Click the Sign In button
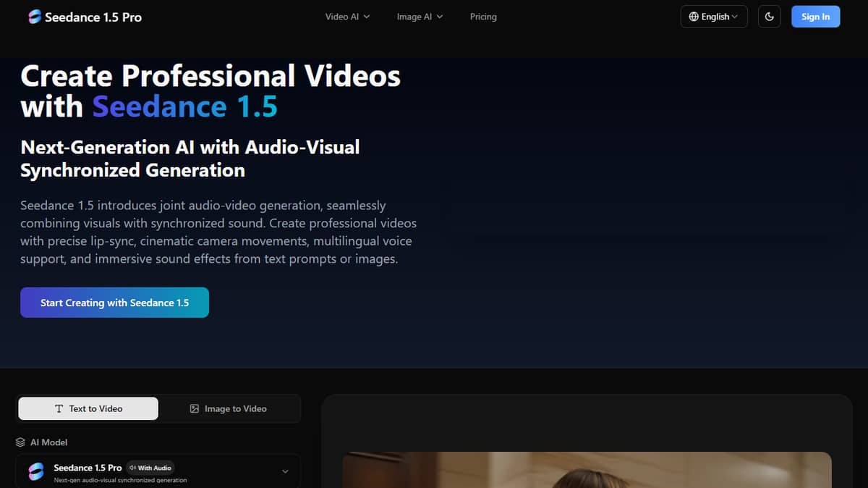This screenshot has width=868, height=488. pyautogui.click(x=815, y=17)
